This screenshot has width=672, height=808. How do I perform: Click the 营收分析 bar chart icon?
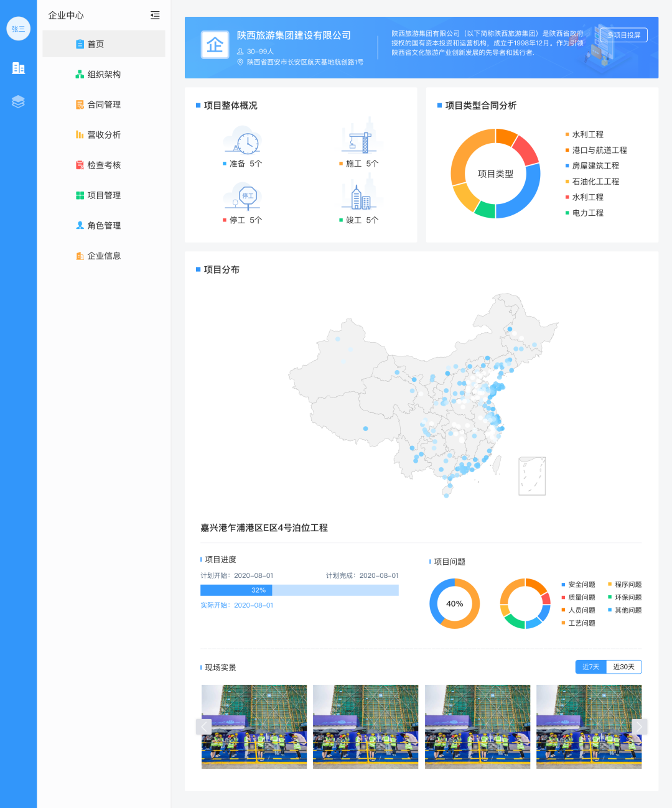click(80, 134)
